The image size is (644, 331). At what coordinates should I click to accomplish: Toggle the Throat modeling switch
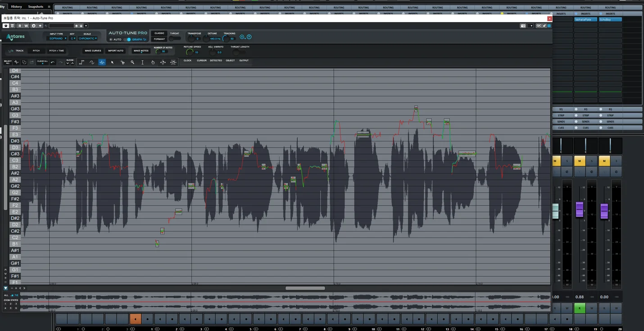coord(175,39)
